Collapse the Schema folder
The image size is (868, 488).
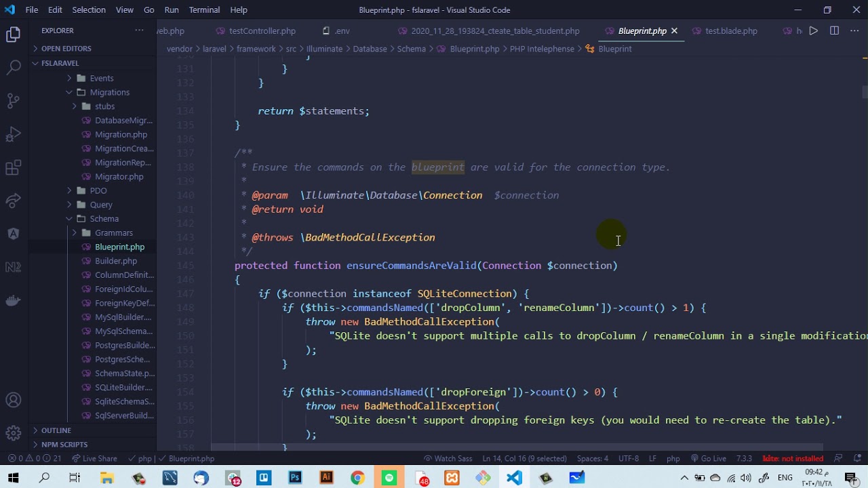click(104, 219)
